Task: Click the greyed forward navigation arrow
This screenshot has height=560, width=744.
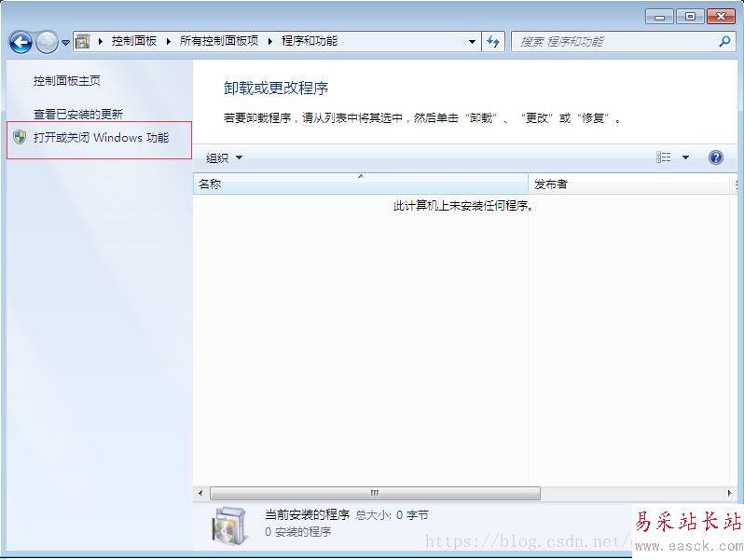Action: [x=47, y=43]
